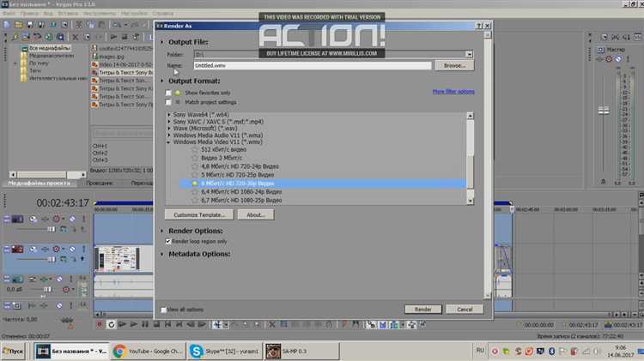Click the Cut scissors toolbar icon
This screenshot has height=361, width=644.
pyautogui.click(x=79, y=25)
